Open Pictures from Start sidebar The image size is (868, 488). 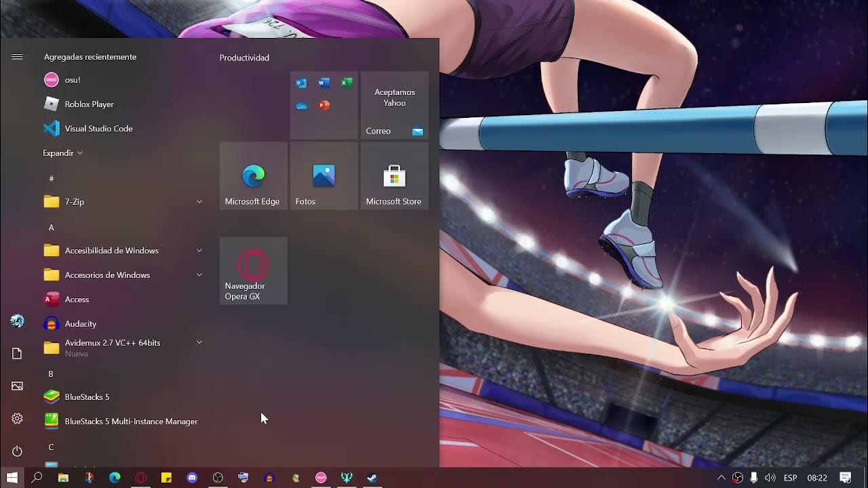[17, 386]
